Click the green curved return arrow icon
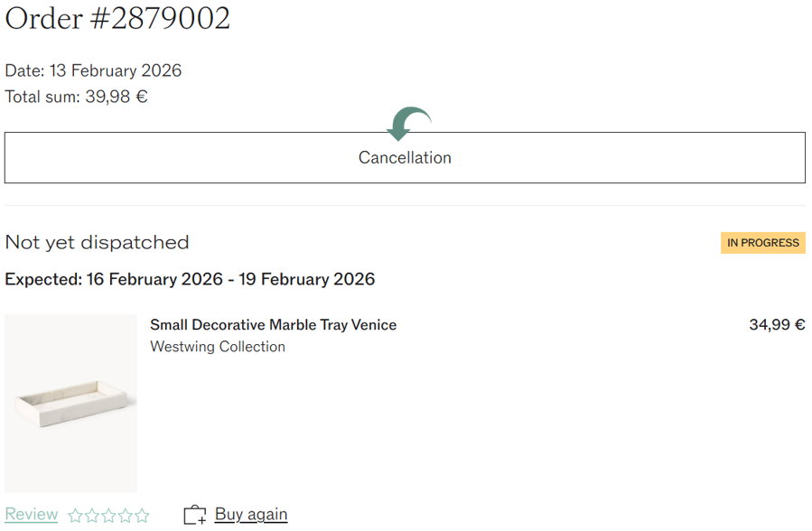The image size is (812, 531). pyautogui.click(x=408, y=124)
